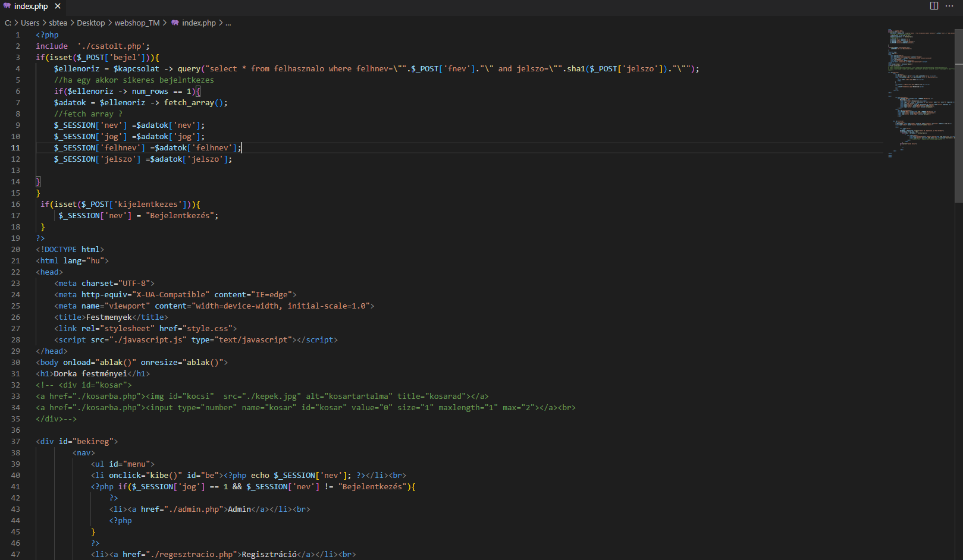Image resolution: width=963 pixels, height=560 pixels.
Task: Click the 'kijelentkezes' isset condition
Action: pyautogui.click(x=120, y=205)
